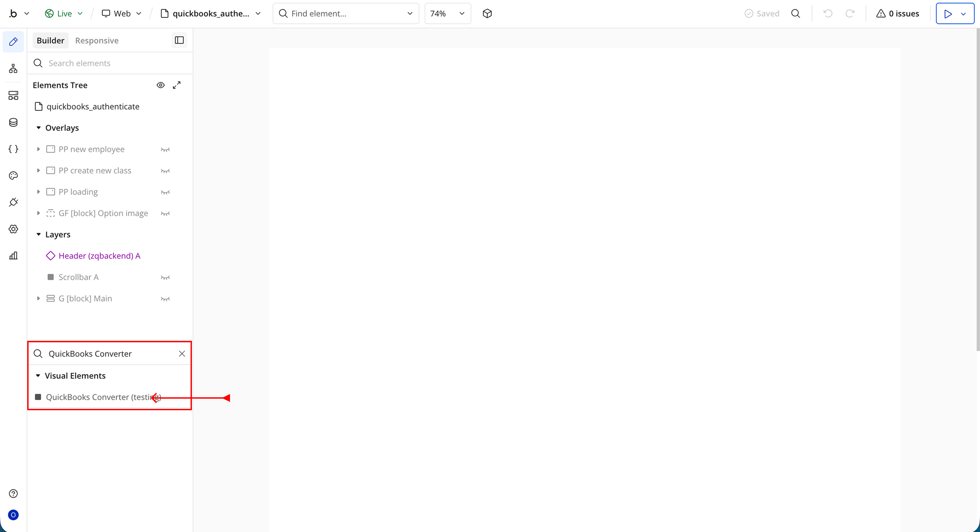This screenshot has width=980, height=532.
Task: Open the Data tab database icon
Action: (x=13, y=122)
